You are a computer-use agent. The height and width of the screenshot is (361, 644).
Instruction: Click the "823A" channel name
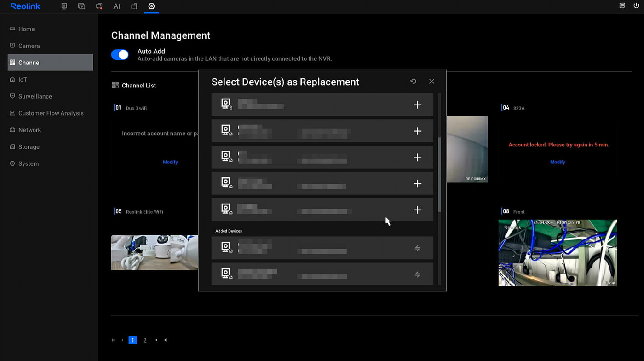tap(519, 108)
